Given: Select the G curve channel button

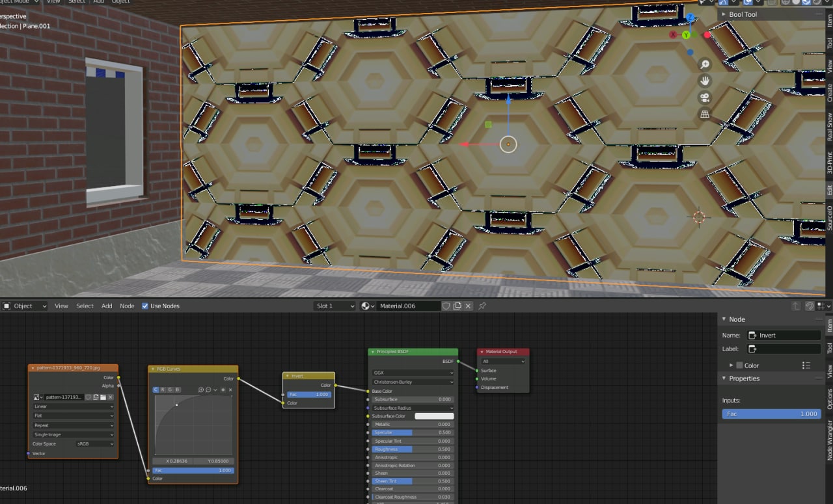Looking at the screenshot, I should 171,390.
